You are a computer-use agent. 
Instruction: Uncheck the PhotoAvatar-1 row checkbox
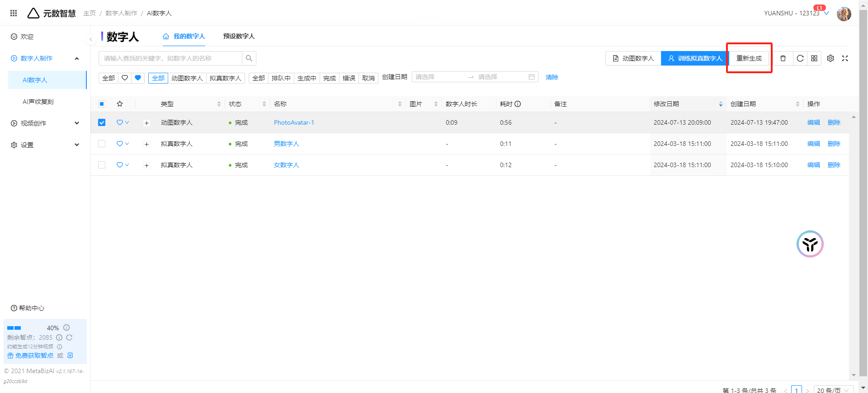pos(102,122)
